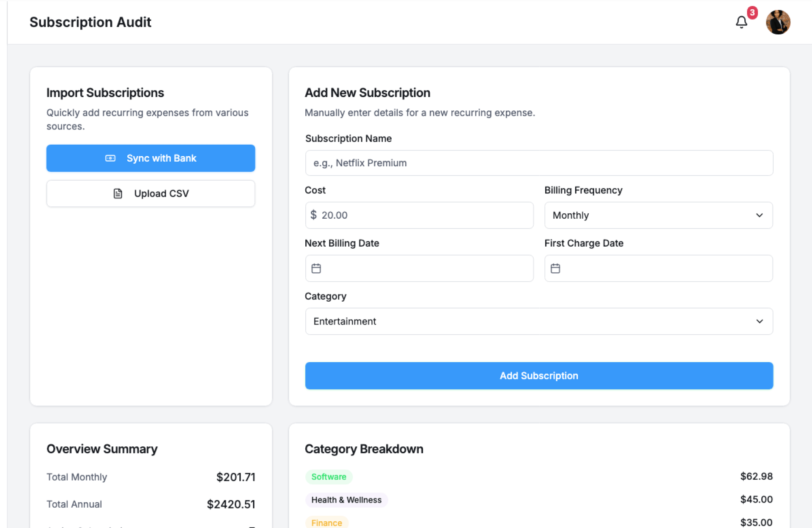Open calendar icon in First Charge Date
Viewport: 812px width, 528px height.
[555, 268]
